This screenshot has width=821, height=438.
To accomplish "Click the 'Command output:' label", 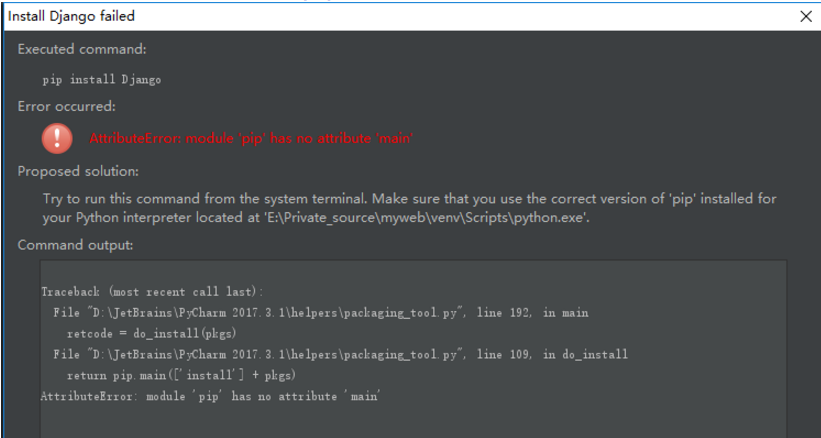I will pos(75,245).
